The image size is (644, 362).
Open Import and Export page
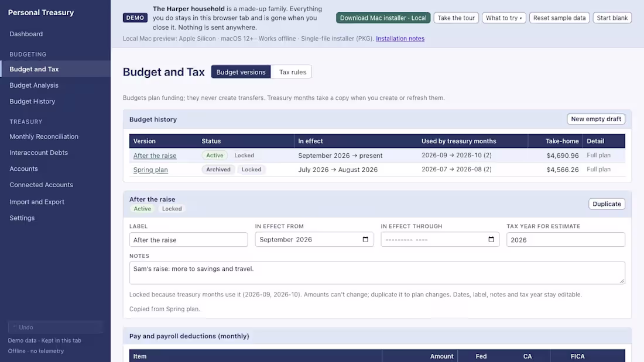click(x=36, y=202)
